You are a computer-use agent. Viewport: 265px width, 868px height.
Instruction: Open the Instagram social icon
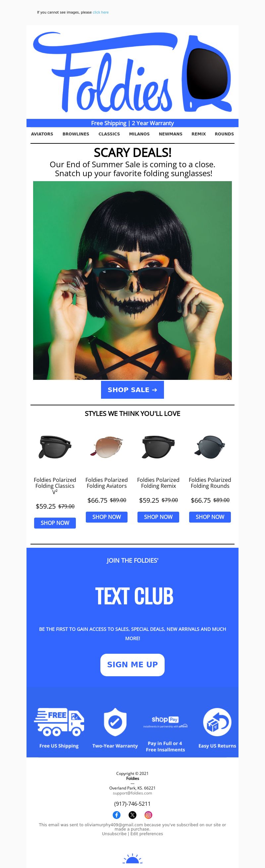tap(148, 815)
